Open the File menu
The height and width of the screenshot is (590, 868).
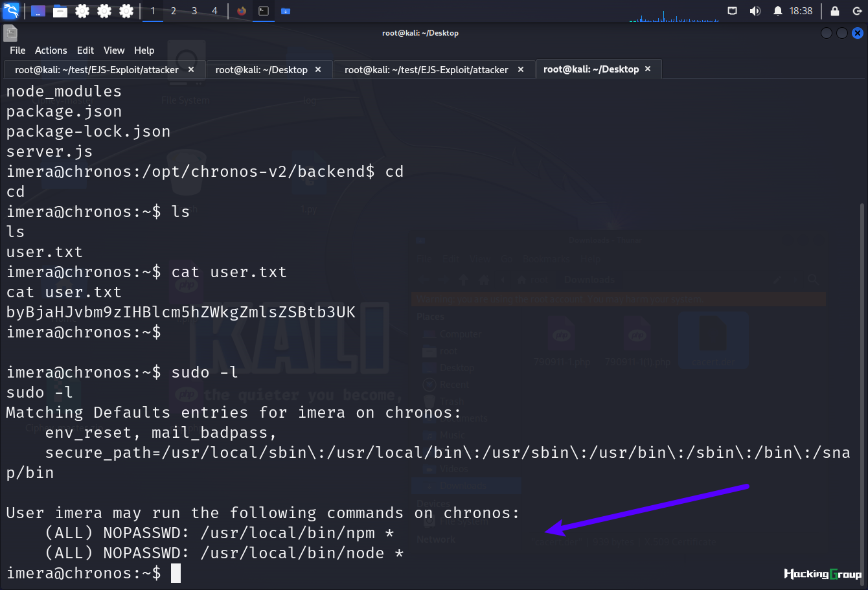17,51
